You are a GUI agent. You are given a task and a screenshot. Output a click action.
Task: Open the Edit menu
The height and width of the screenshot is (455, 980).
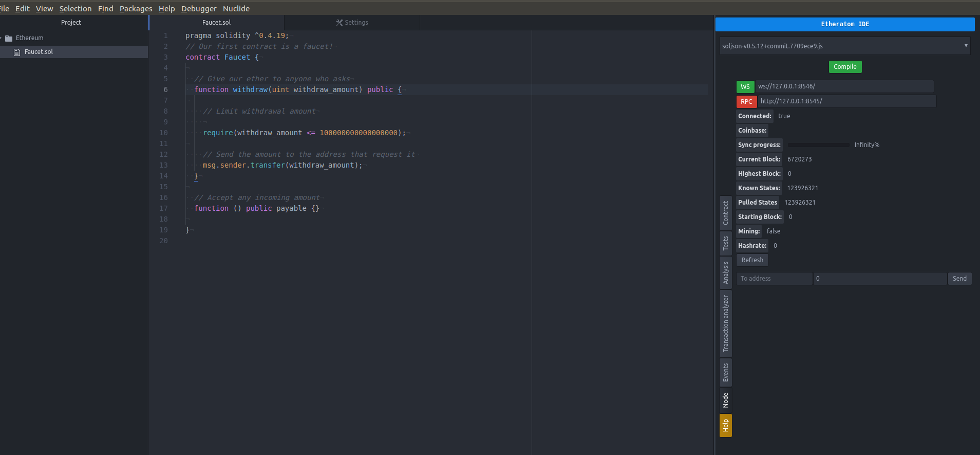coord(22,8)
